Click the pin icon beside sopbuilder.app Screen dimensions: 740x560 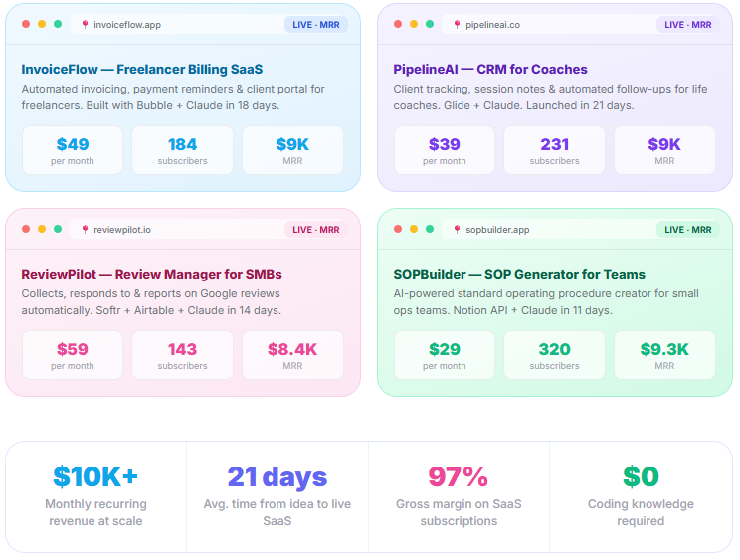[x=457, y=230]
